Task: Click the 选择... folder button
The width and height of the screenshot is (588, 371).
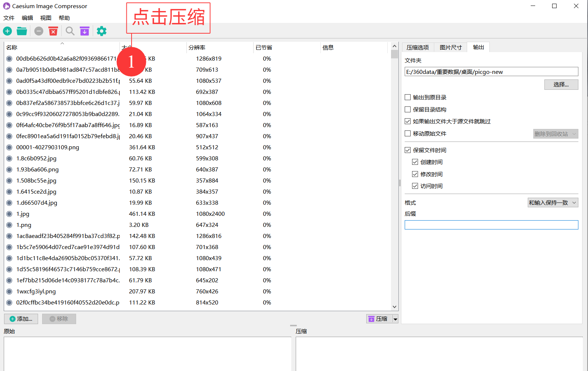Action: [x=561, y=85]
